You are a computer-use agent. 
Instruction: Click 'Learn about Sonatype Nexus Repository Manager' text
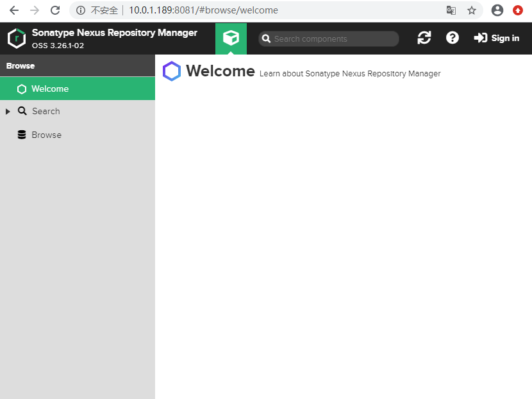350,74
